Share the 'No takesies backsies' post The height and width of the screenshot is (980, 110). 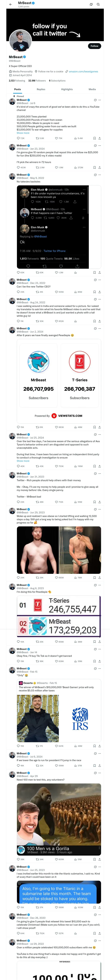99,272
